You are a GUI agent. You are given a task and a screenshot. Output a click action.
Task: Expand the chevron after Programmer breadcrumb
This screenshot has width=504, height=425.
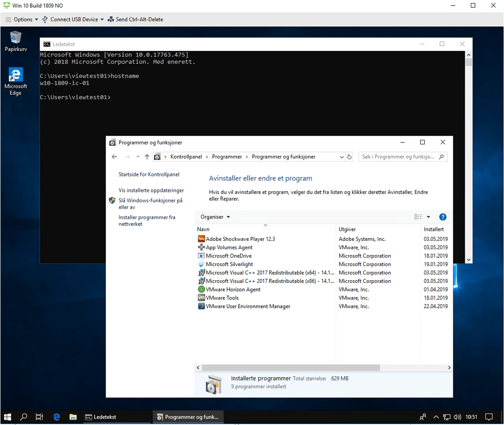247,157
